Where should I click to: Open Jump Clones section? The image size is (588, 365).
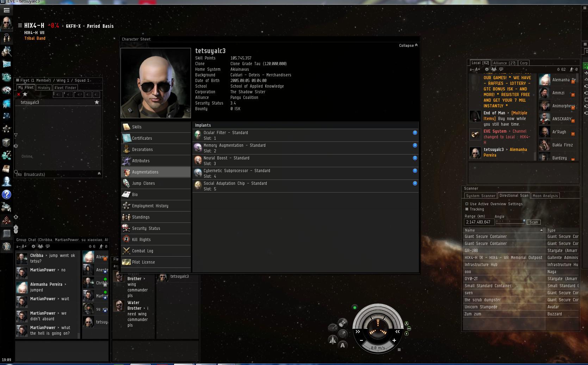tap(143, 183)
